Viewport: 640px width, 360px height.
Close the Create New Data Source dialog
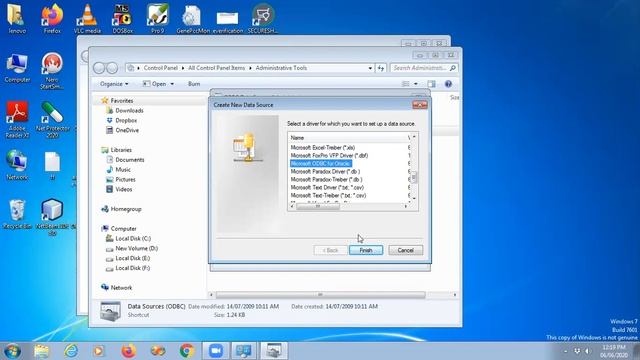coord(419,105)
